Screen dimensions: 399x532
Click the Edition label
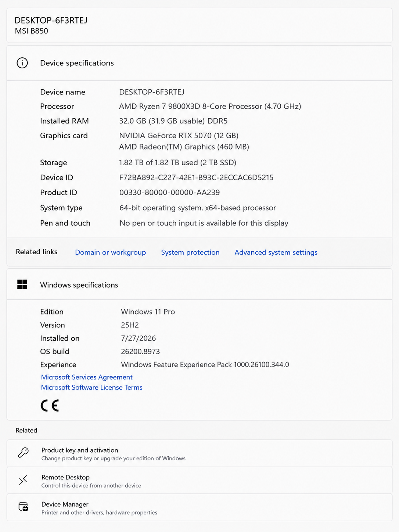pyautogui.click(x=52, y=312)
